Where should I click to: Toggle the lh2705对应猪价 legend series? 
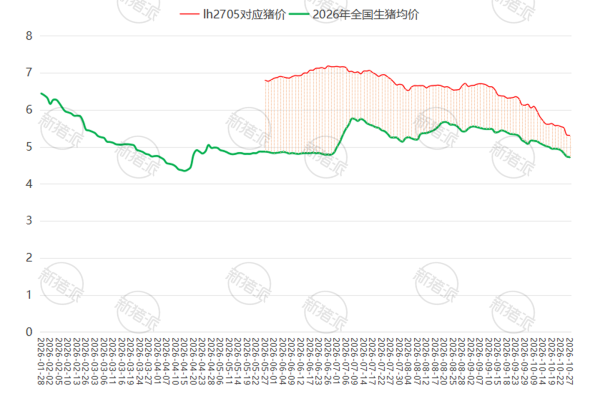(233, 15)
